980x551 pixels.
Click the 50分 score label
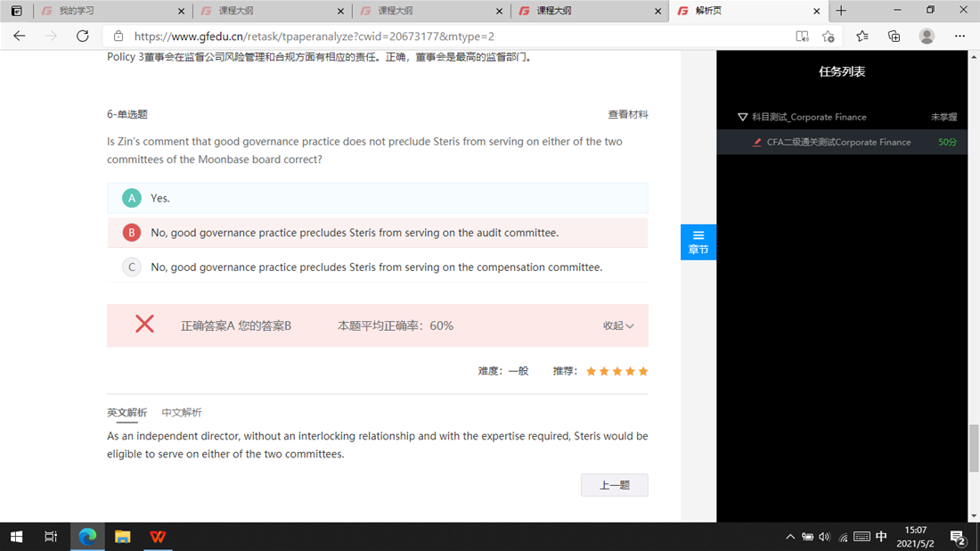coord(948,142)
